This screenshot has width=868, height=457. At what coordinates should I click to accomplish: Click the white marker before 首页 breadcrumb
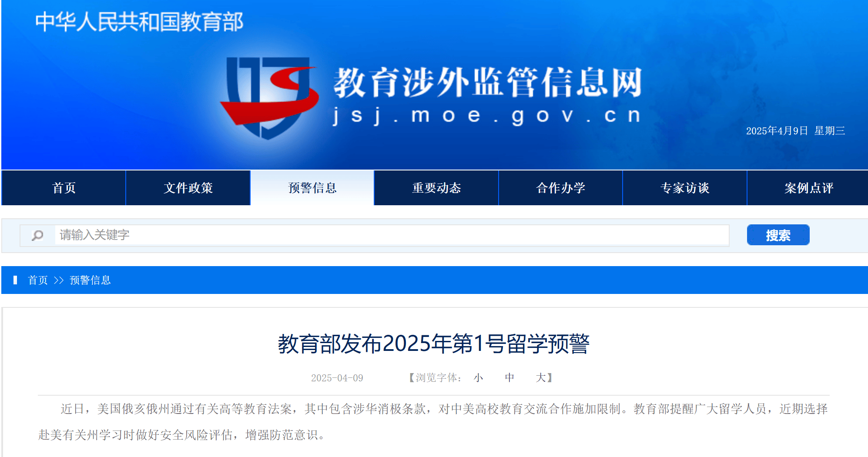[15, 280]
